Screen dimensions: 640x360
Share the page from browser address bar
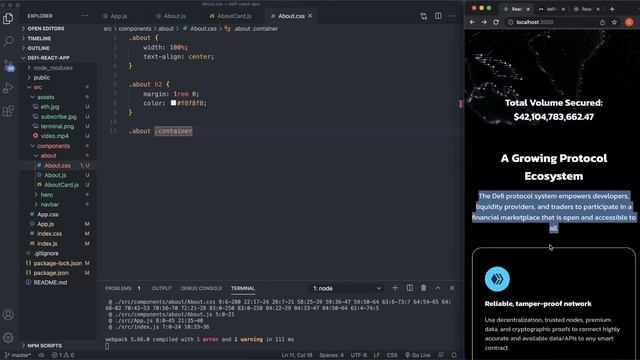(602, 22)
